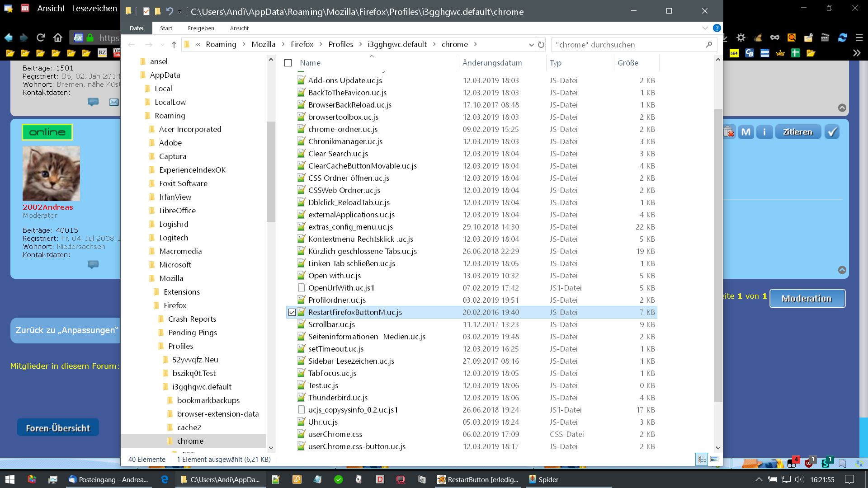Uncheck the RestartFirefoxButtonM.uc.js checkbox
Image resolution: width=868 pixels, height=488 pixels.
pyautogui.click(x=292, y=312)
